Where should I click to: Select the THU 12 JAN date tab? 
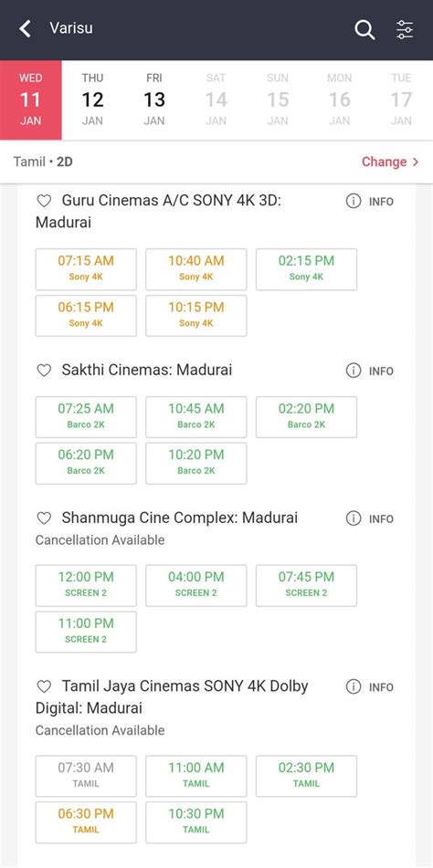[x=92, y=99]
